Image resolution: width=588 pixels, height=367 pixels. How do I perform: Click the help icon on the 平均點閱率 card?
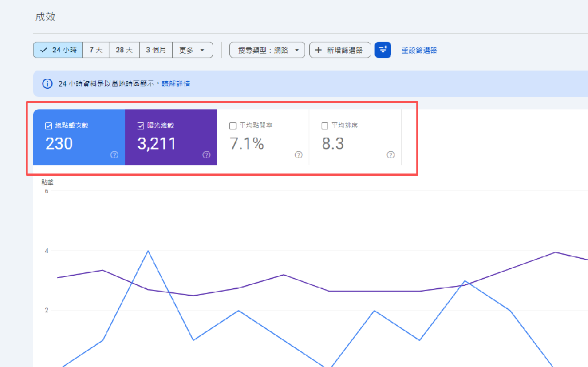coord(298,155)
